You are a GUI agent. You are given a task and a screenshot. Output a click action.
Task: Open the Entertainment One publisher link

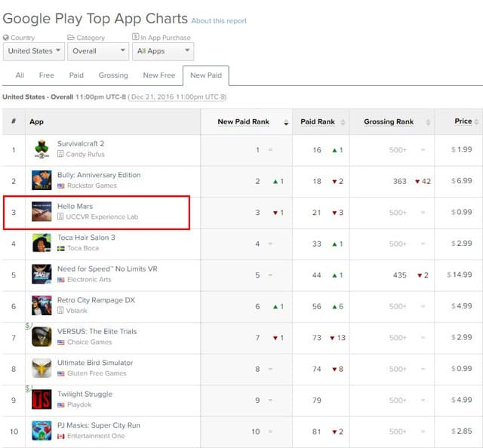[96, 436]
